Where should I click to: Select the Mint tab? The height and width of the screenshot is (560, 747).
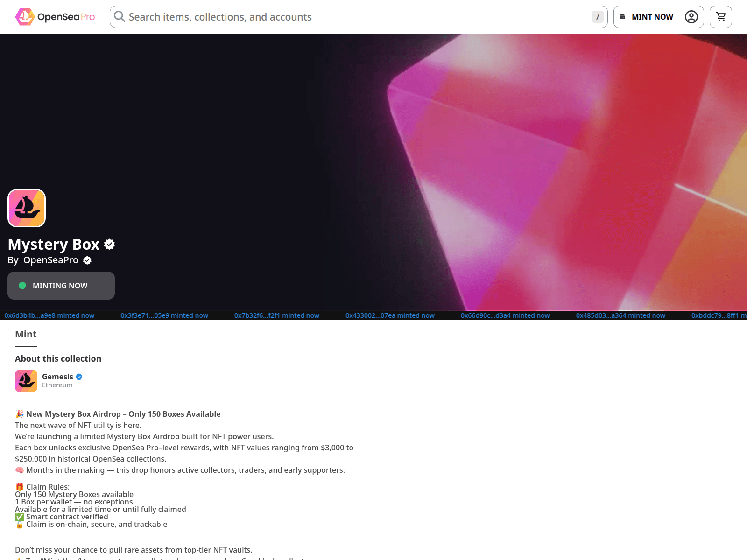pos(26,334)
